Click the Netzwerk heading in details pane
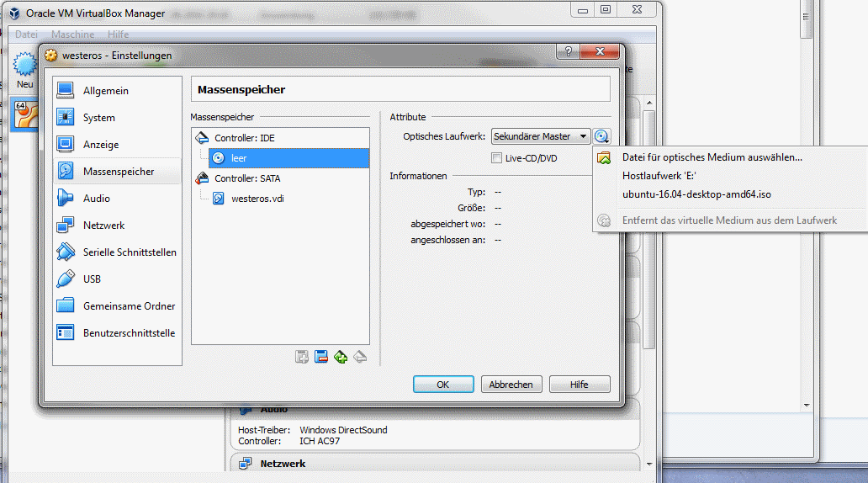Screen dimensions: 868x483 click(283, 464)
